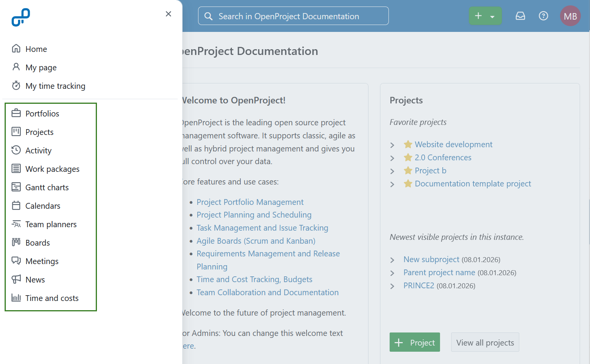Open the Work packages section
Screen dimensions: 590x364
[52, 169]
